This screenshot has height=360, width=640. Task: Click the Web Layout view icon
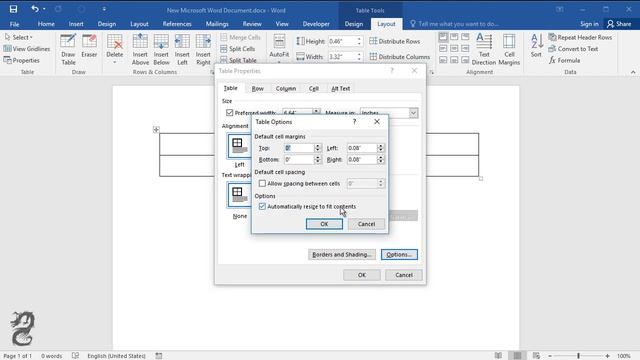click(536, 356)
